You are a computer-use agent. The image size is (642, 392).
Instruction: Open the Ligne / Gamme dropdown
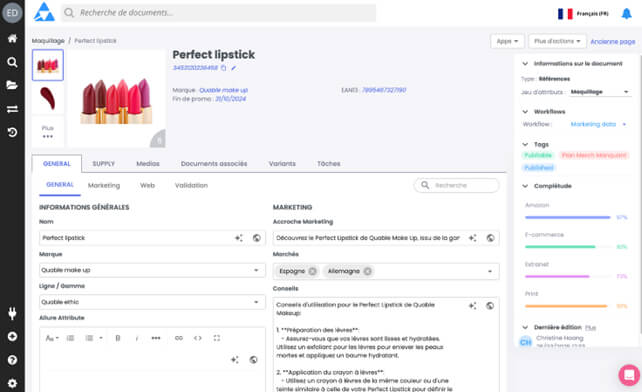[152, 302]
